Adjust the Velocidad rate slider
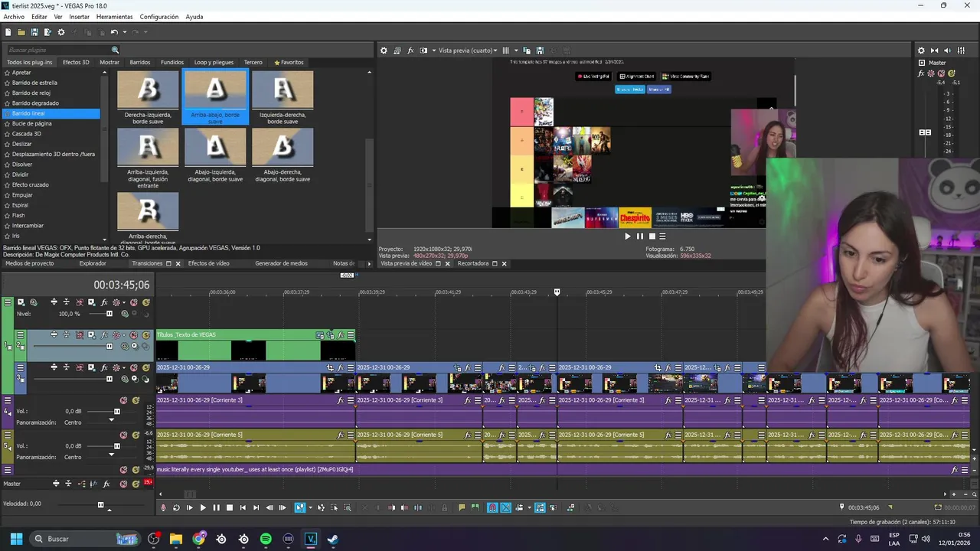 click(100, 504)
